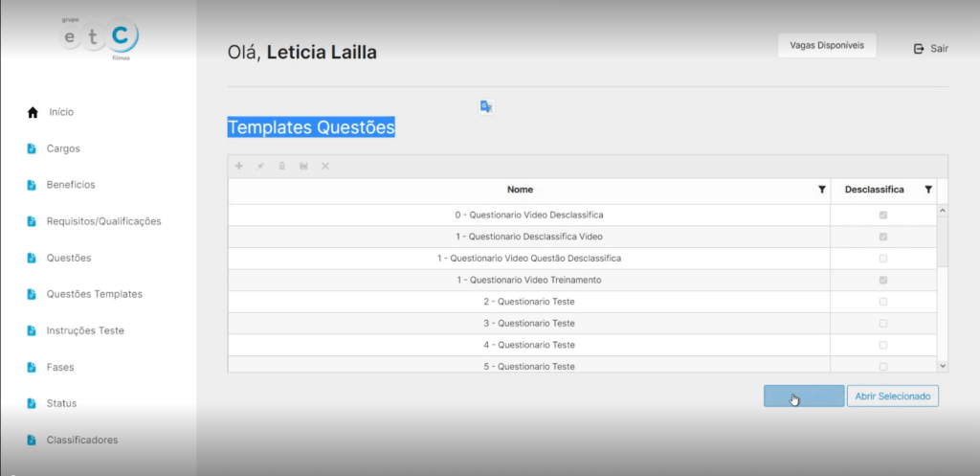Toggle Desclassifica for Questionario Video Desclassifica

(x=883, y=215)
